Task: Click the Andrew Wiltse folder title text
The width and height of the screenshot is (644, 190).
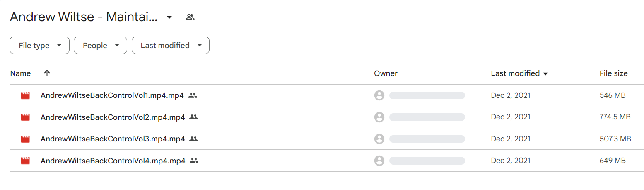Action: click(x=84, y=17)
